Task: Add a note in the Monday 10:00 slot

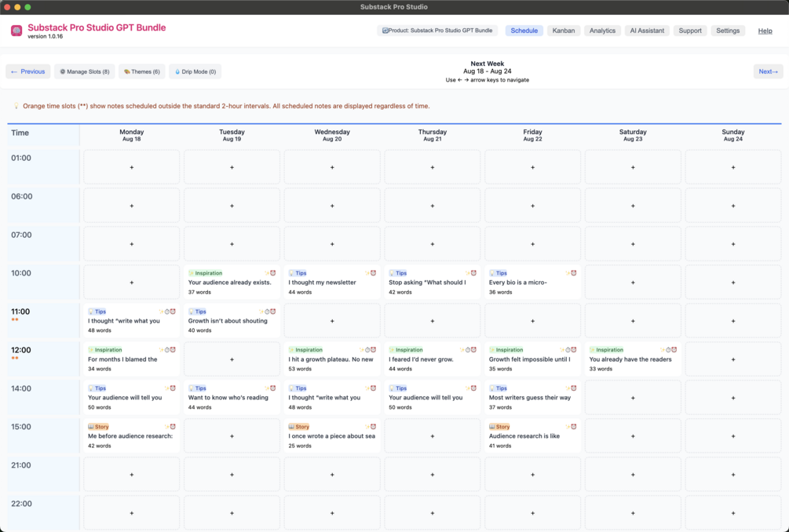Action: [131, 282]
